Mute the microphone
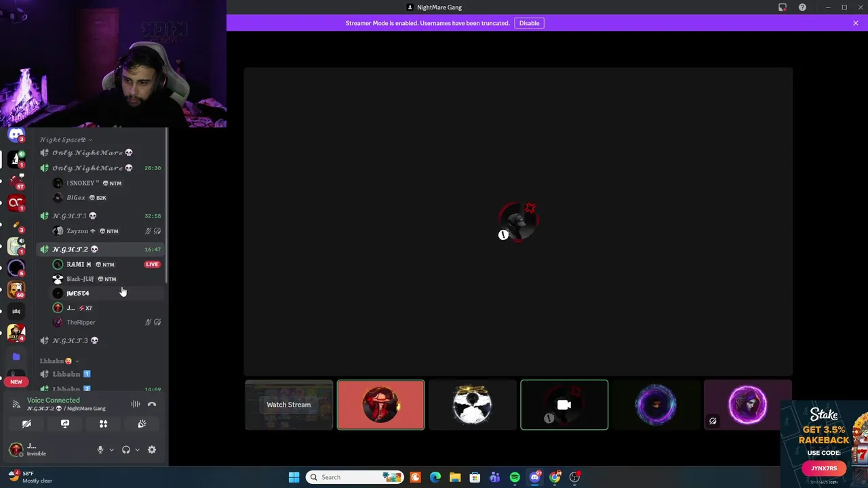This screenshot has width=868, height=488. coord(100,449)
